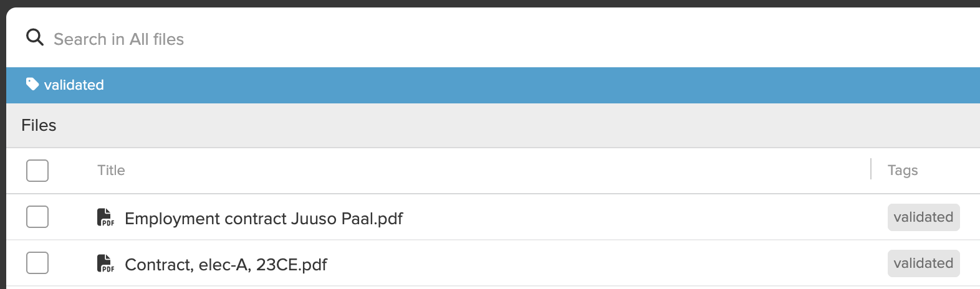980x289 pixels.
Task: Click the magnifying glass search icon
Action: pyautogui.click(x=35, y=38)
